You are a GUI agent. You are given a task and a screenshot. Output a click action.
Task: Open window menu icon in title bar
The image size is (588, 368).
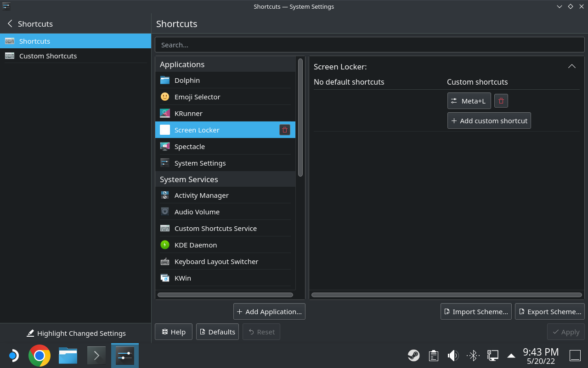[x=6, y=6]
